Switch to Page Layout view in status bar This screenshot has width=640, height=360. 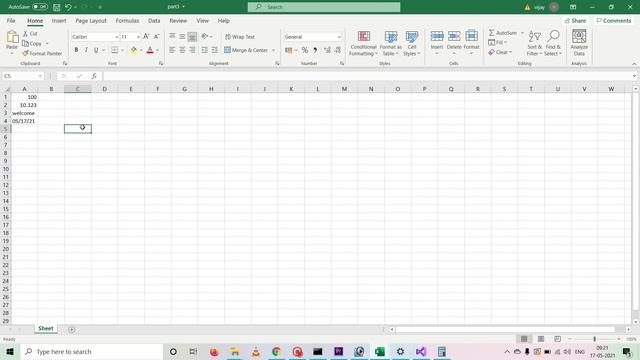click(541, 339)
